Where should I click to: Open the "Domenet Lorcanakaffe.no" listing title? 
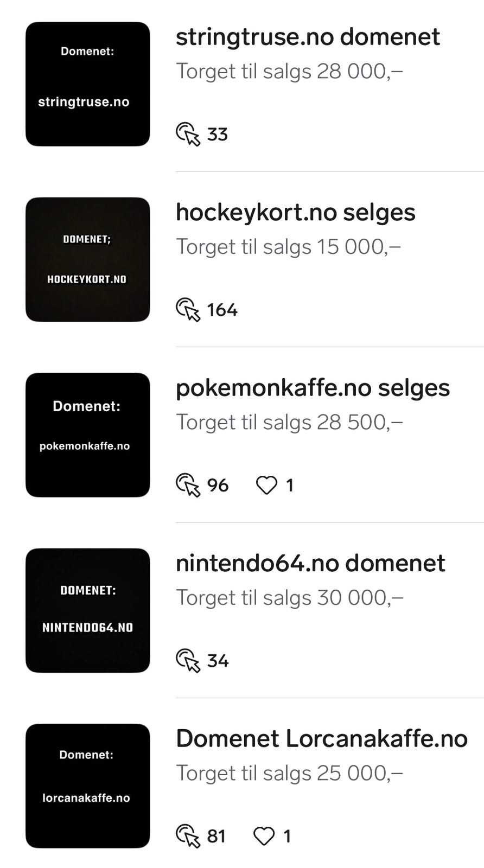(x=321, y=739)
